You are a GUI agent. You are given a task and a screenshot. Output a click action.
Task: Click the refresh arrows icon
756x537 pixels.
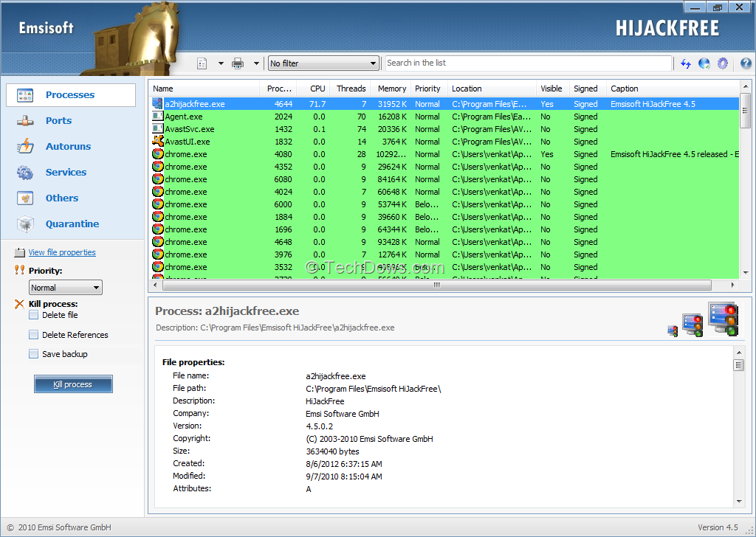point(686,63)
